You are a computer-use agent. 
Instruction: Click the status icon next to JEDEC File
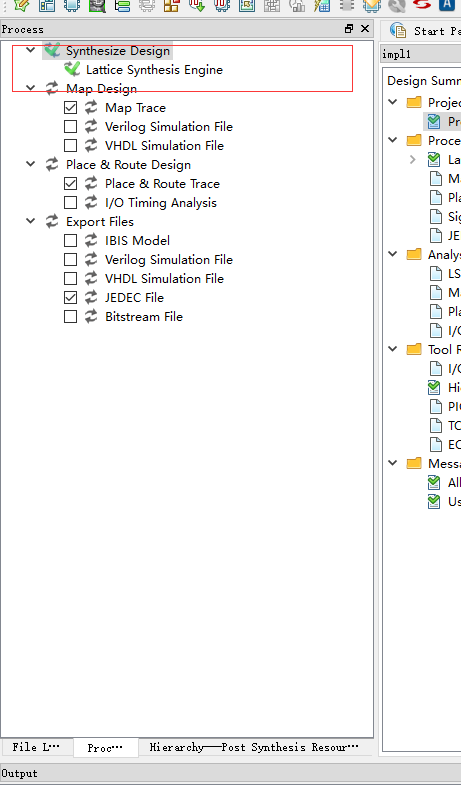coord(91,298)
